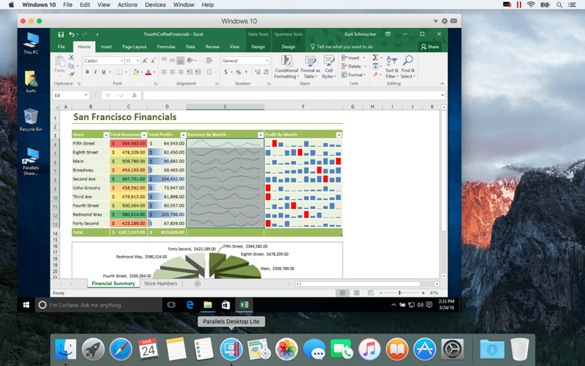
Task: Open the font size 11 dropdown
Action: pos(138,60)
